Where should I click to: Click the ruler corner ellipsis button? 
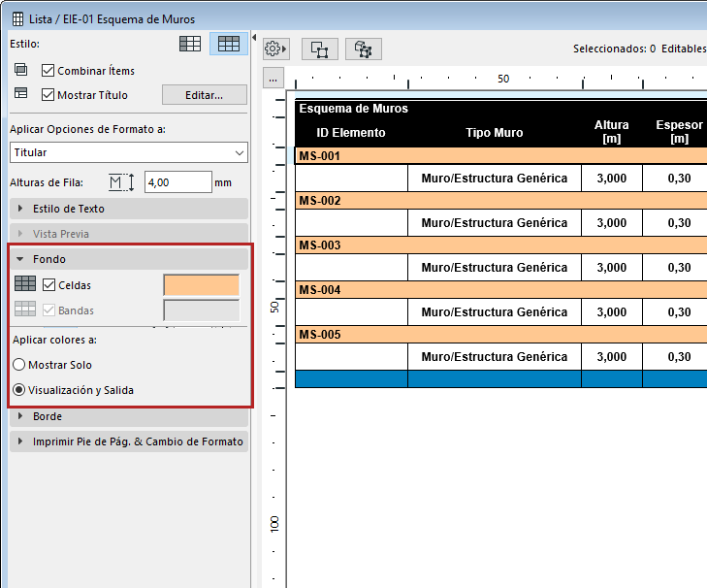pyautogui.click(x=273, y=79)
